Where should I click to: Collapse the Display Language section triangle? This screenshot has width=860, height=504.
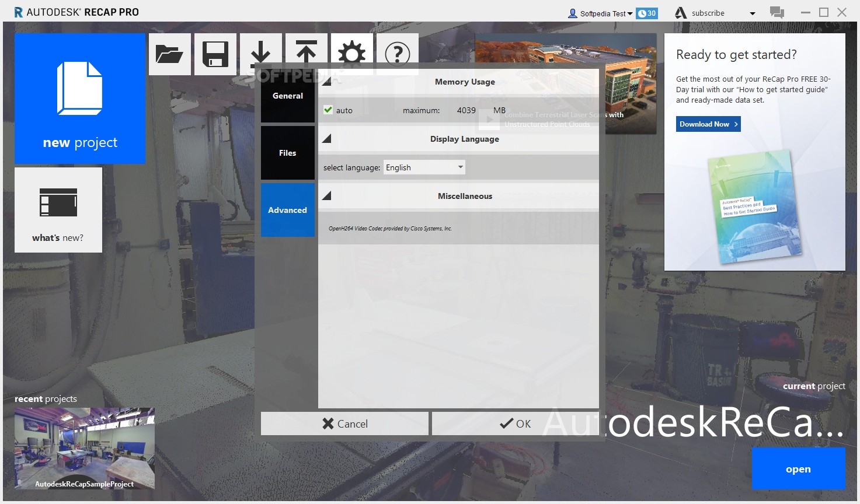[327, 138]
